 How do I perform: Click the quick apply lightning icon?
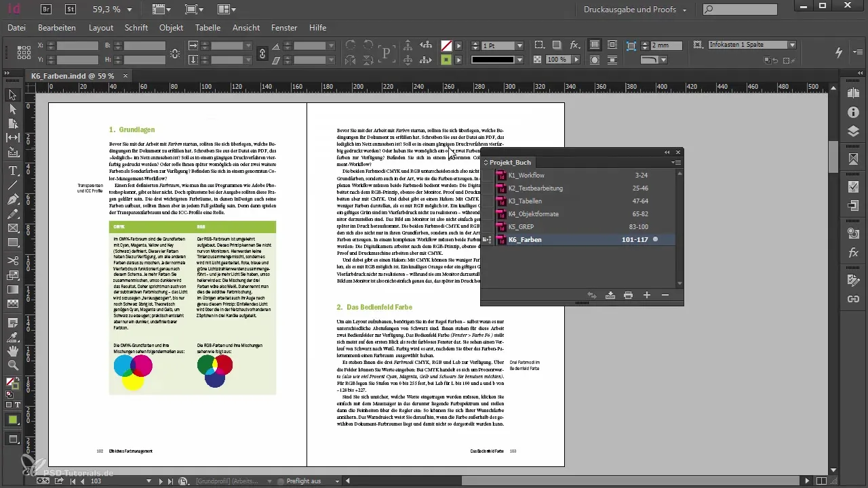840,52
